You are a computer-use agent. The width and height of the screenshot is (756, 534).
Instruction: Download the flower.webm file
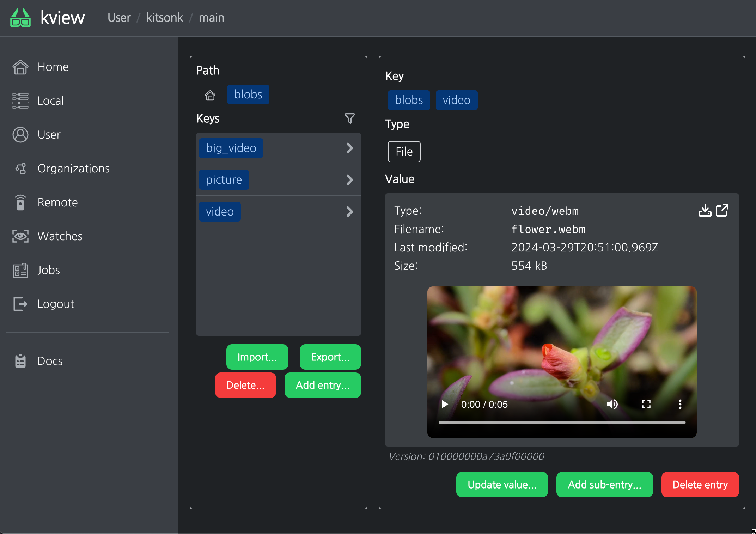(x=705, y=210)
